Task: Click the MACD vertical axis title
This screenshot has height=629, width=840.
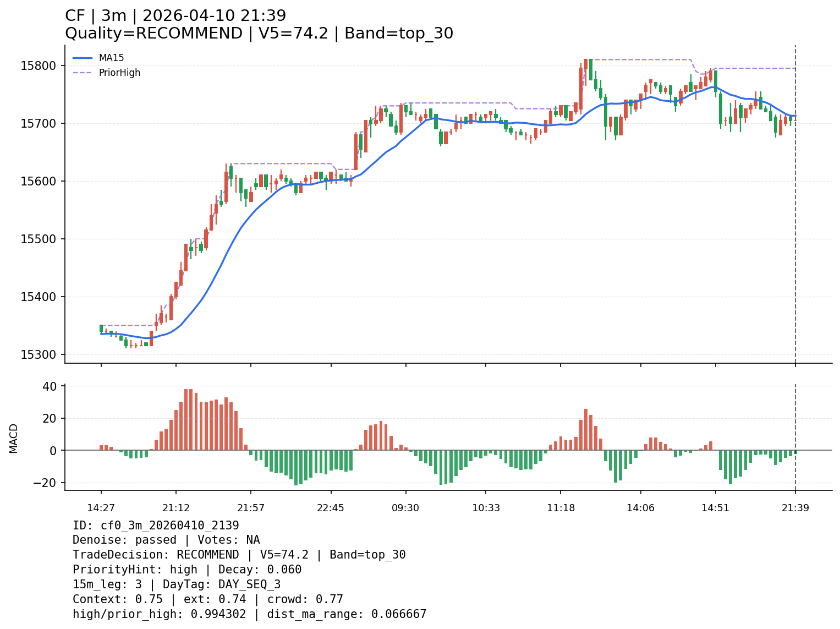Action: [14, 438]
